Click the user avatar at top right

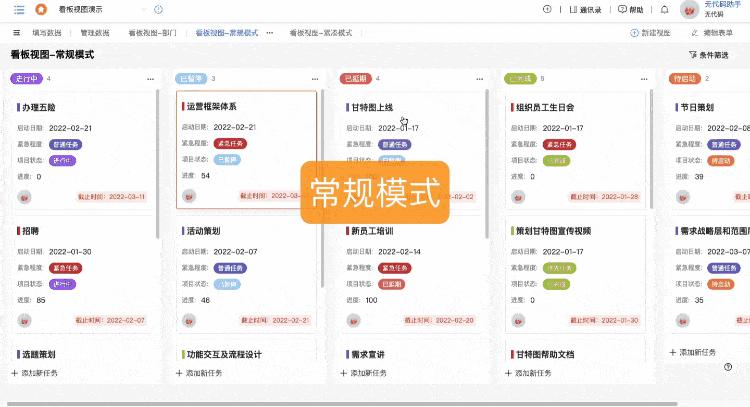pyautogui.click(x=689, y=10)
